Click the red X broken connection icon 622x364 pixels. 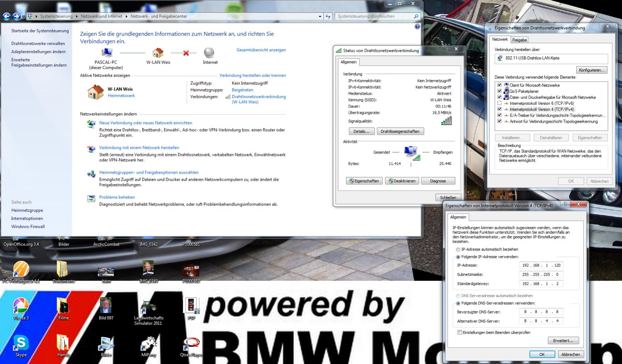pos(186,53)
